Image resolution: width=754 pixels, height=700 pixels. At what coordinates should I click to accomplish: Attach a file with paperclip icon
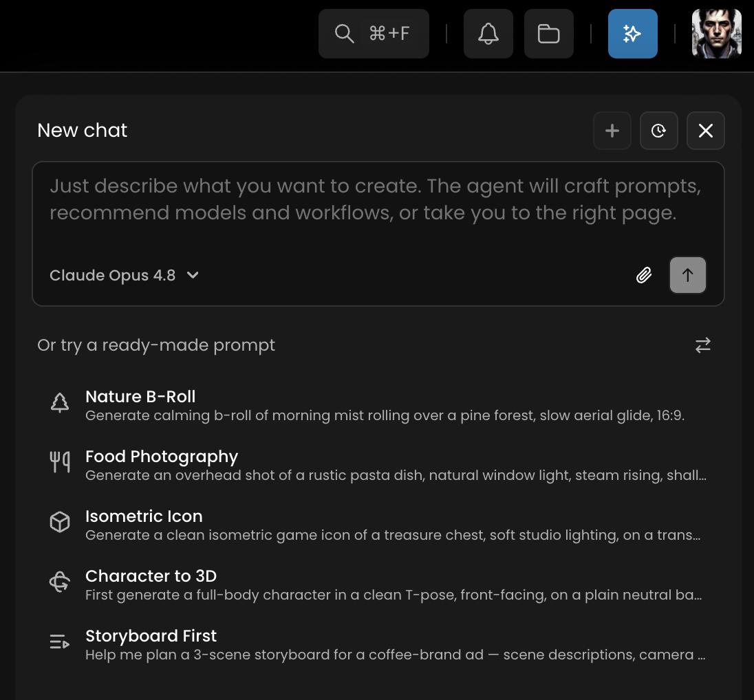tap(644, 276)
